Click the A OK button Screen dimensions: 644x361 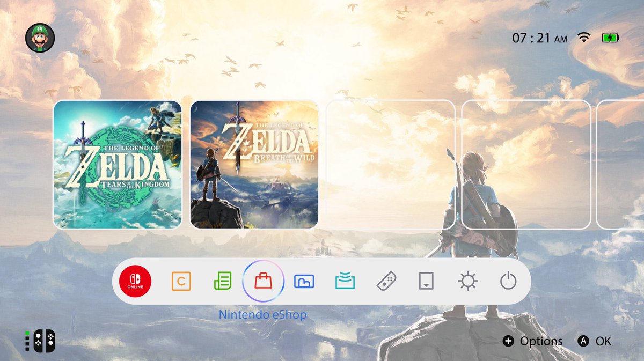[595, 341]
